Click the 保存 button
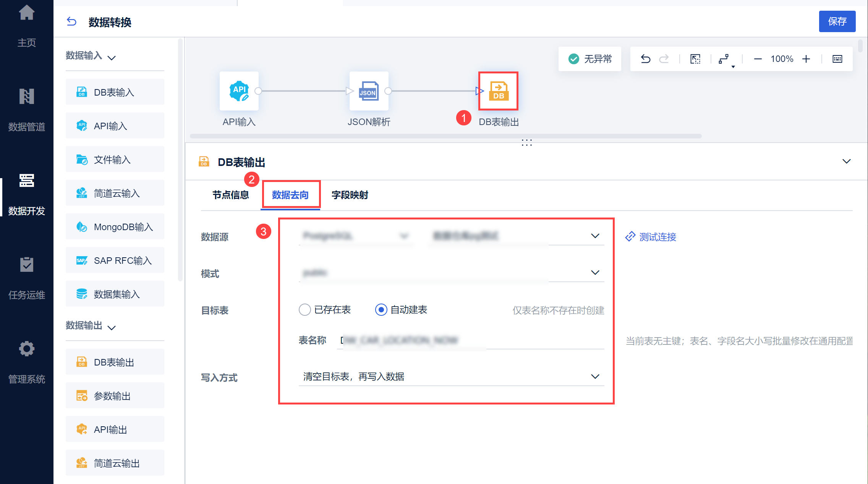Viewport: 868px width, 484px height. tap(837, 21)
